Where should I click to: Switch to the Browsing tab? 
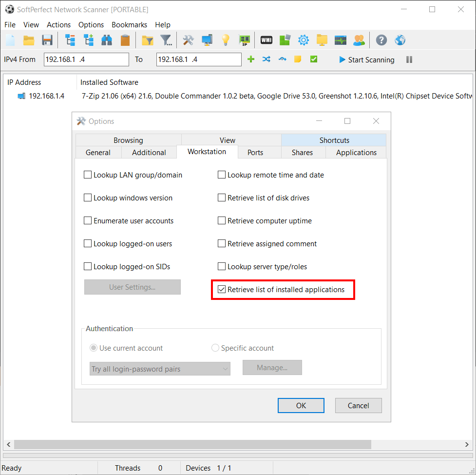tap(129, 140)
